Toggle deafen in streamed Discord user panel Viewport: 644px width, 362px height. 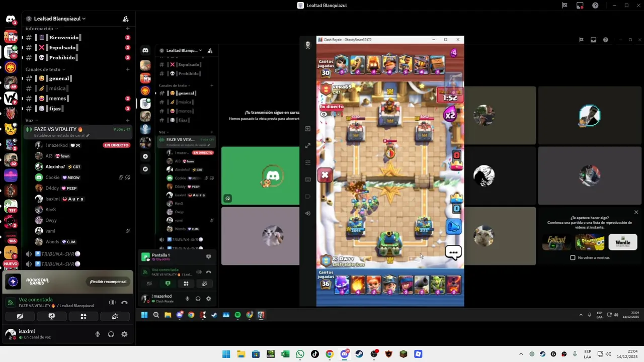click(x=198, y=299)
